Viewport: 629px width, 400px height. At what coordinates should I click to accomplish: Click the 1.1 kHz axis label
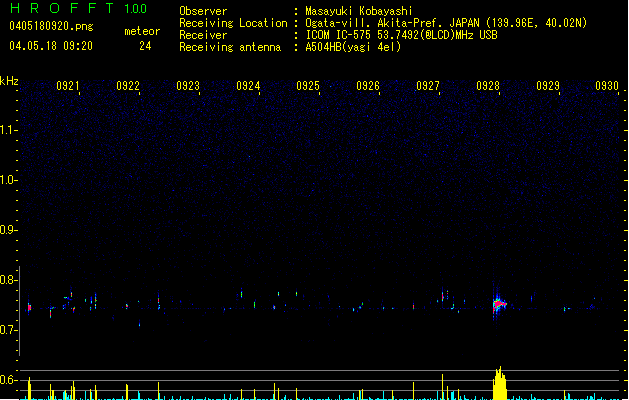click(x=8, y=130)
